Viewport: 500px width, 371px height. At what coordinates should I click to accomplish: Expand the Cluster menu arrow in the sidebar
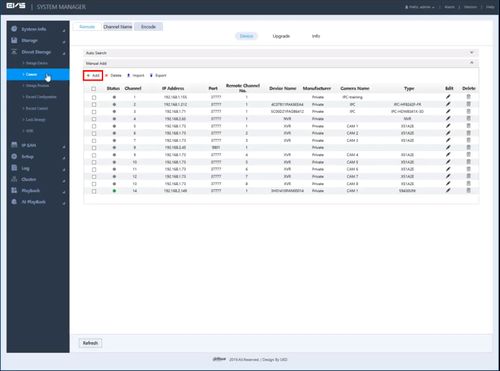click(x=64, y=181)
